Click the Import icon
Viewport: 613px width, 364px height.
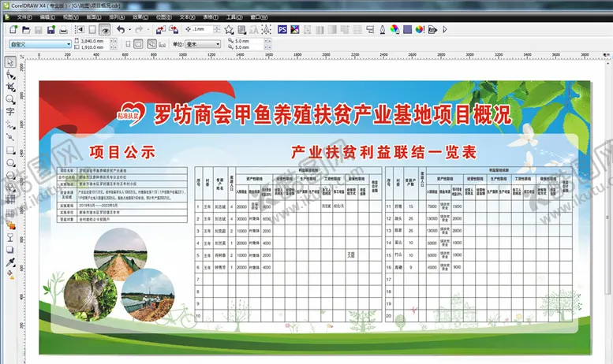pos(161,30)
